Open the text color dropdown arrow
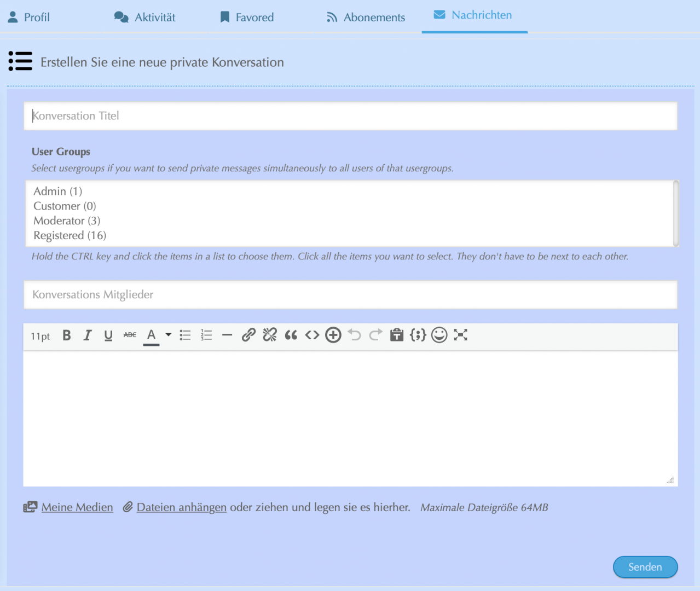This screenshot has height=591, width=700. coord(169,335)
